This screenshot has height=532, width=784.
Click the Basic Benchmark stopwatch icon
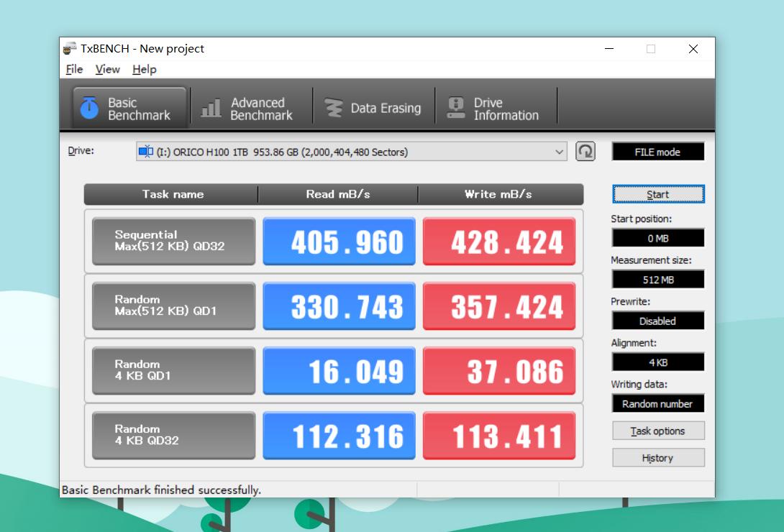pyautogui.click(x=89, y=109)
